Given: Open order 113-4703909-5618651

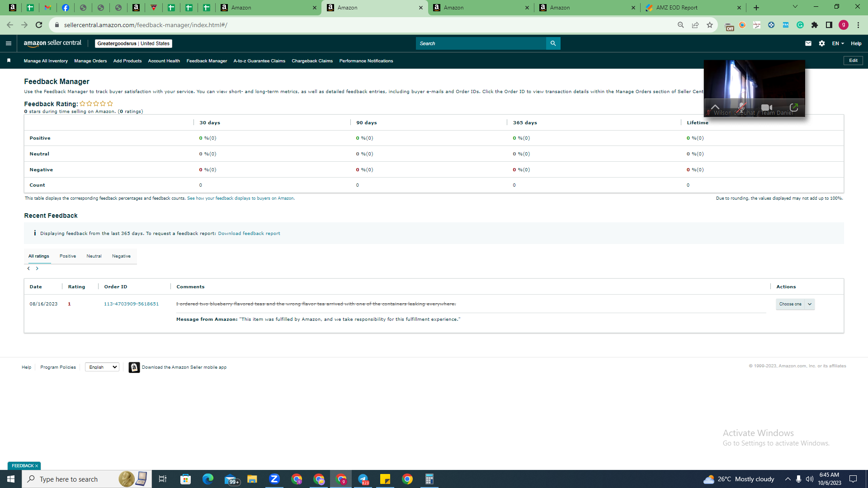Looking at the screenshot, I should point(132,304).
